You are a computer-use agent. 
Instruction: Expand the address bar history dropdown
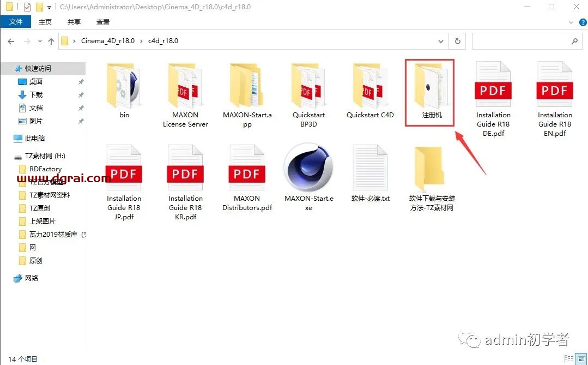point(441,41)
